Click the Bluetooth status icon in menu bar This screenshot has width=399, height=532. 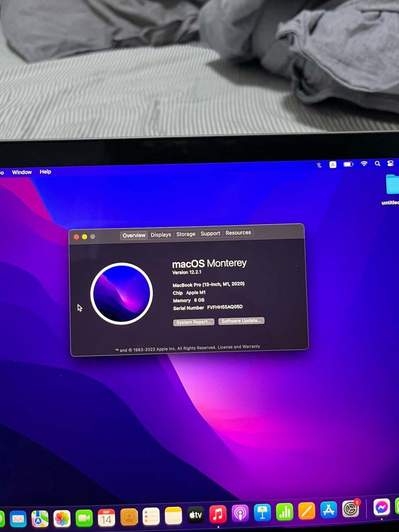319,165
